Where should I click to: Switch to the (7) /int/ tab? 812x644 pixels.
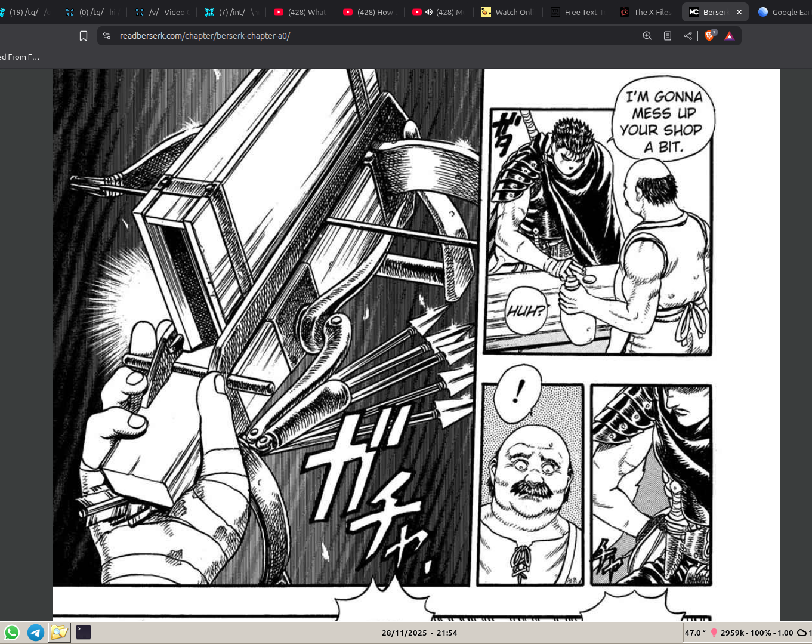pyautogui.click(x=231, y=12)
